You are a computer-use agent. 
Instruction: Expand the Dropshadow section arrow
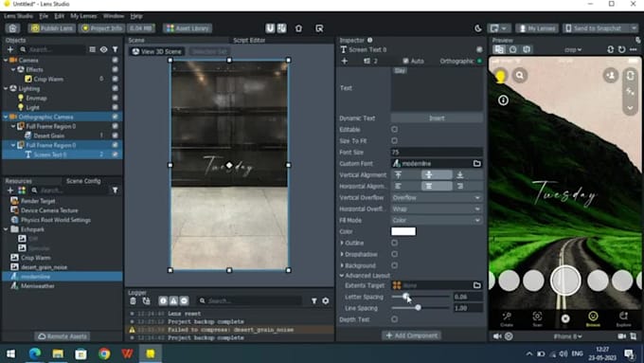coord(342,254)
